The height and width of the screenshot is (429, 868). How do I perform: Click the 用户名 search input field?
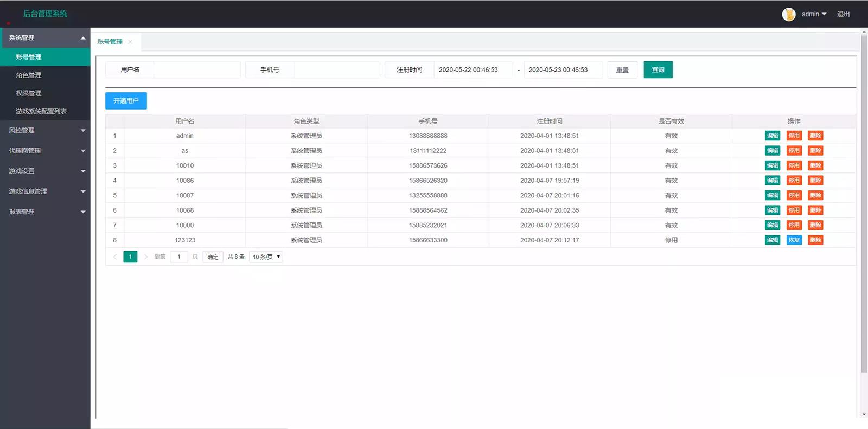point(197,70)
